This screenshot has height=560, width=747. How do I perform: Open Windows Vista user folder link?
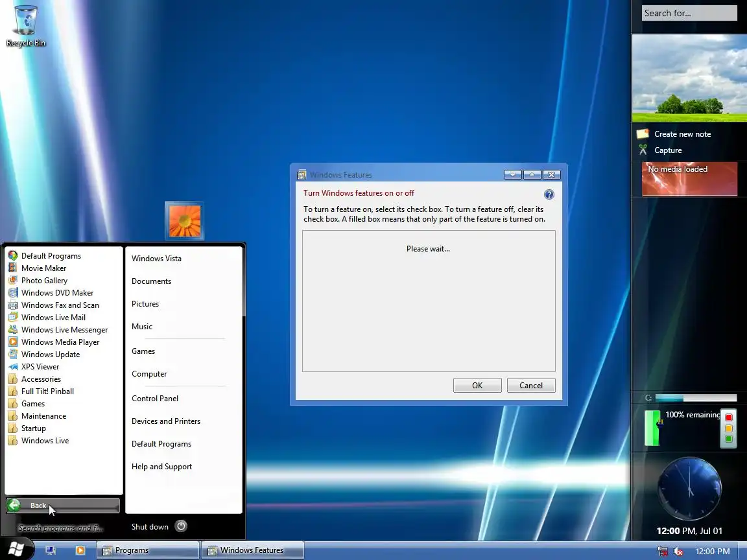156,259
